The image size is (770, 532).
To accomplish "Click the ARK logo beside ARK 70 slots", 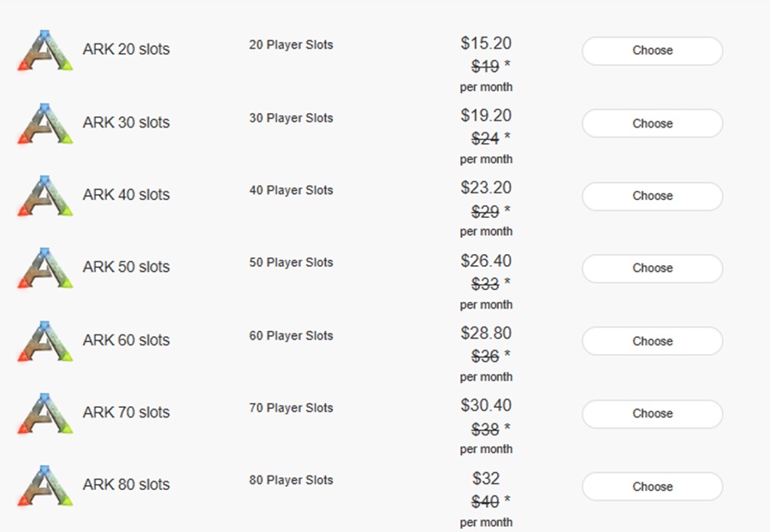I will coord(44,412).
